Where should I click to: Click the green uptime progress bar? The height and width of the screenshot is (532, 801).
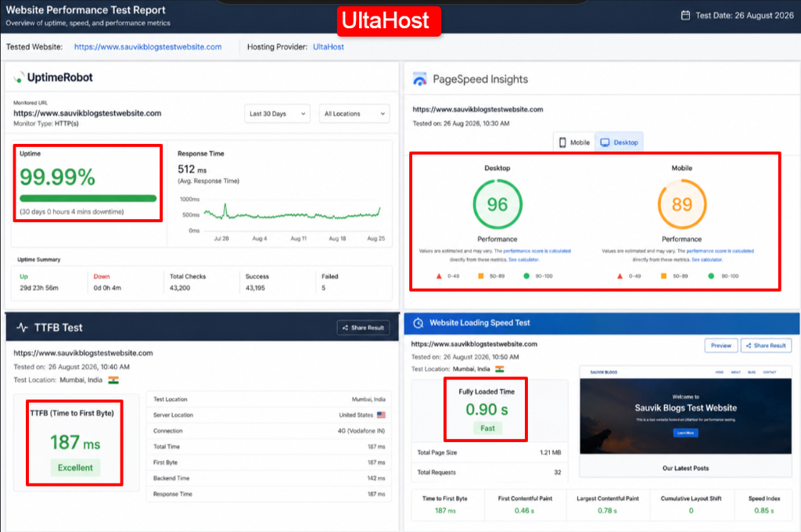coord(88,198)
